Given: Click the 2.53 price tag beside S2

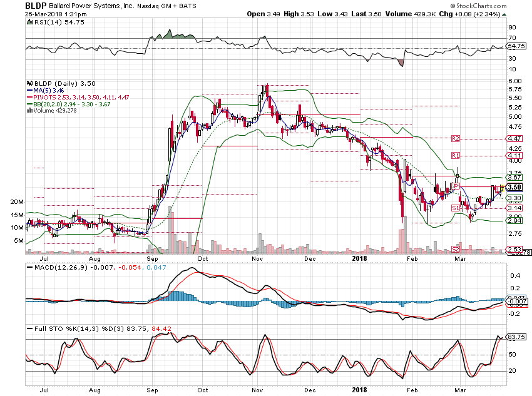Looking at the screenshot, I should pyautogui.click(x=515, y=249).
